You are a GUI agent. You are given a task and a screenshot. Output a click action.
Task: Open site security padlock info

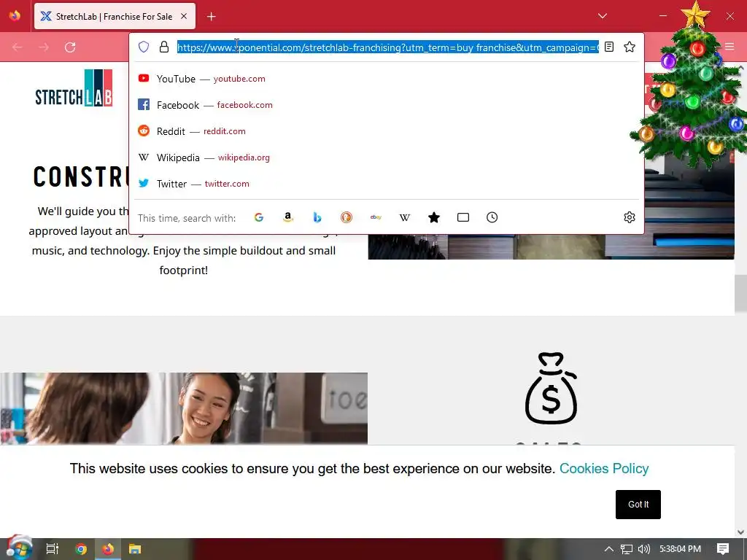[164, 47]
